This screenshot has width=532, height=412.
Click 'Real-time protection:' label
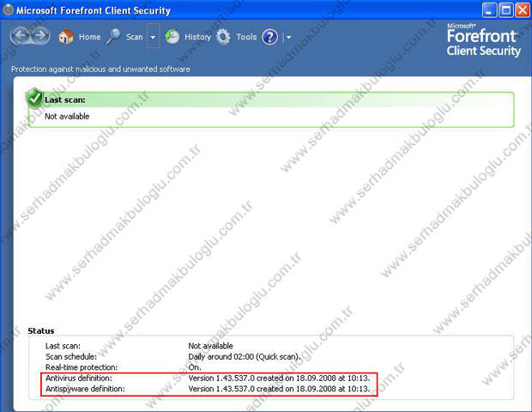pos(82,367)
